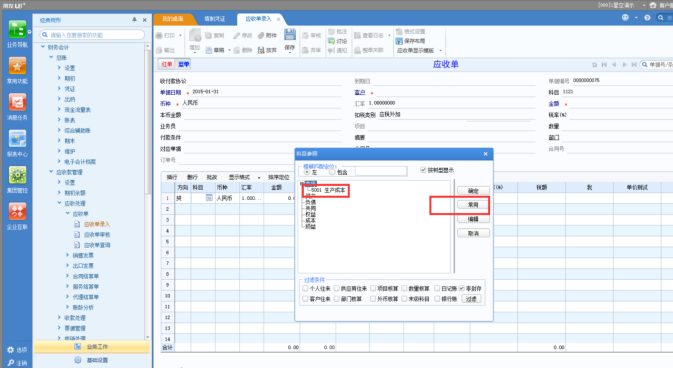
Task: Click the 修改 pencil icon
Action: click(236, 35)
